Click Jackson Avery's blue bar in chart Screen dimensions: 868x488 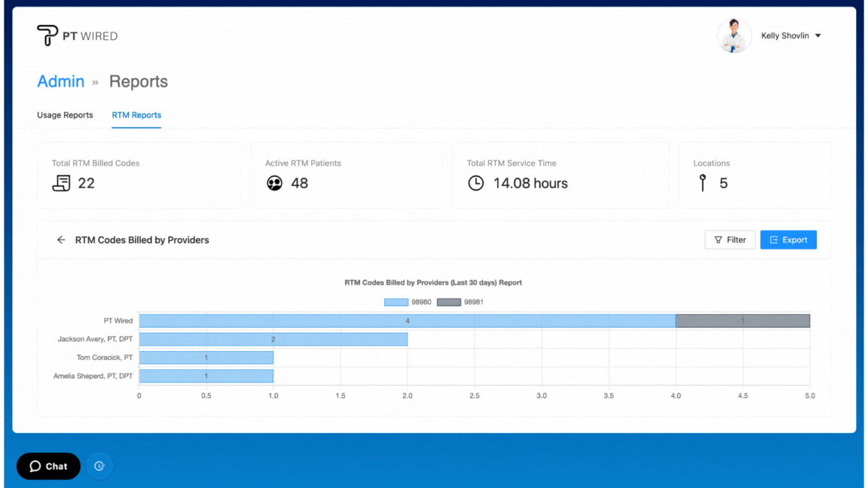point(273,340)
